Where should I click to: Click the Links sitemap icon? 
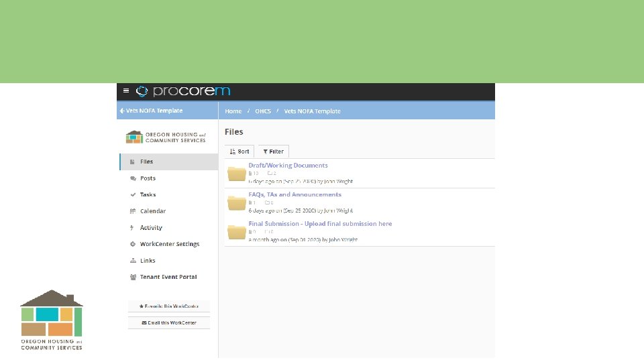point(133,261)
